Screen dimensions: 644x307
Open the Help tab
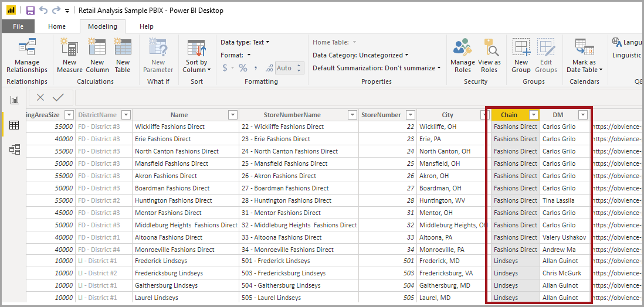coord(147,26)
